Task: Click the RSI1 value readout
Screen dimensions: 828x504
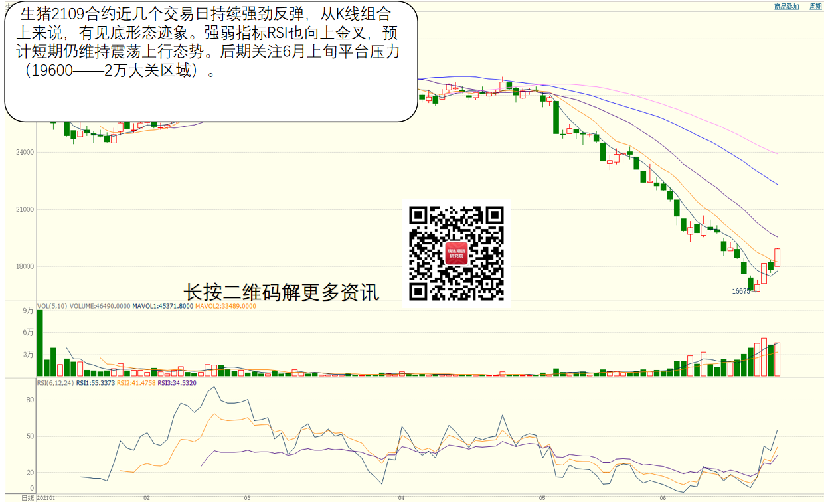Action: [x=96, y=383]
